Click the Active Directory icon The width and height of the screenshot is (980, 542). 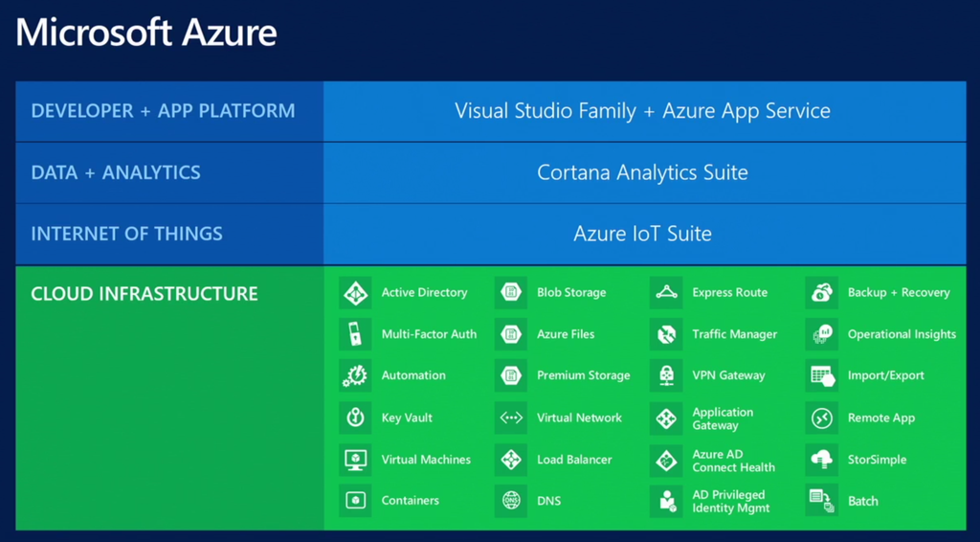coord(355,293)
